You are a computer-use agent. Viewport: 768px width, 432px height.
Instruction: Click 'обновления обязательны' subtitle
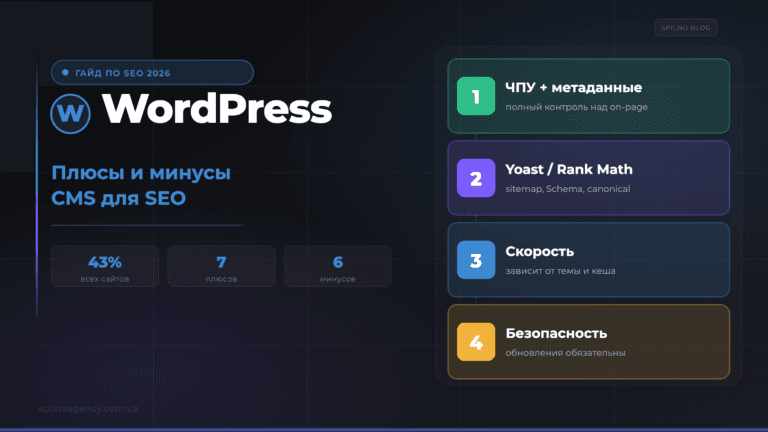pos(565,353)
